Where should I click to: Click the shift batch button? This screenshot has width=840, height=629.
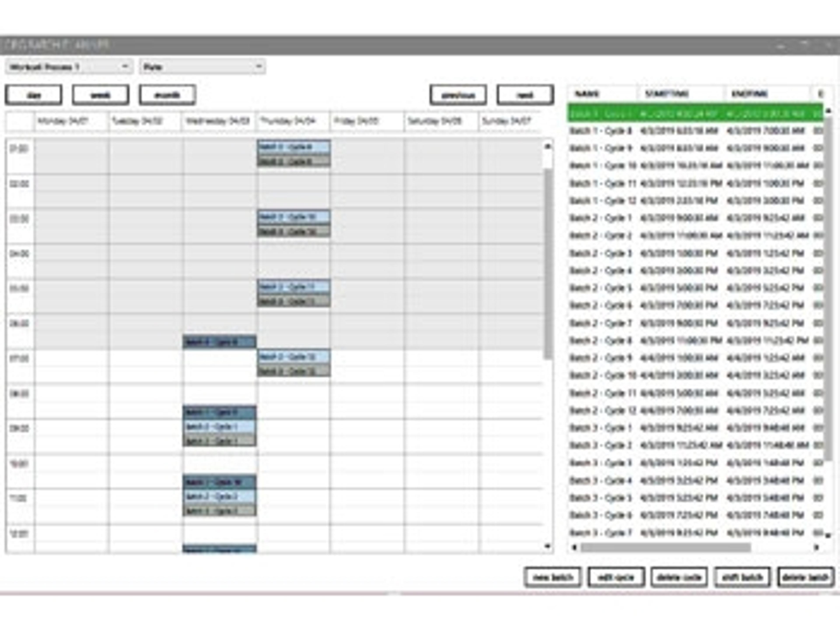click(742, 577)
